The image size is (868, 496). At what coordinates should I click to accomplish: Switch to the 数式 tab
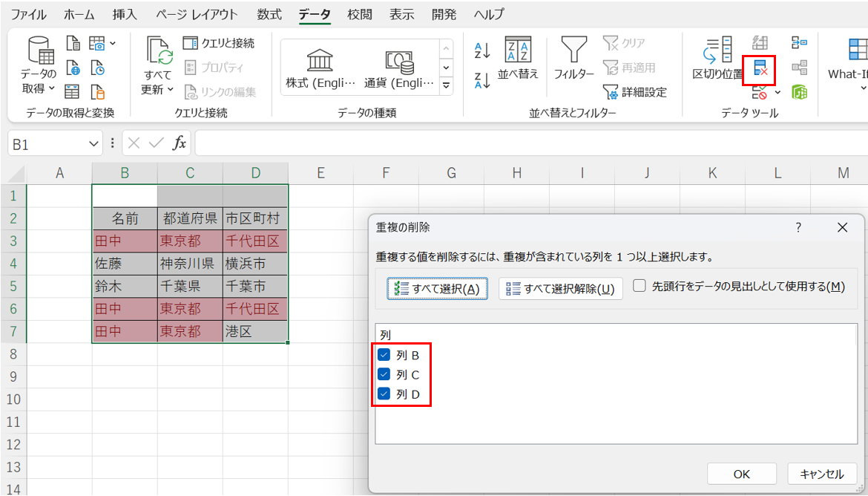pos(269,14)
